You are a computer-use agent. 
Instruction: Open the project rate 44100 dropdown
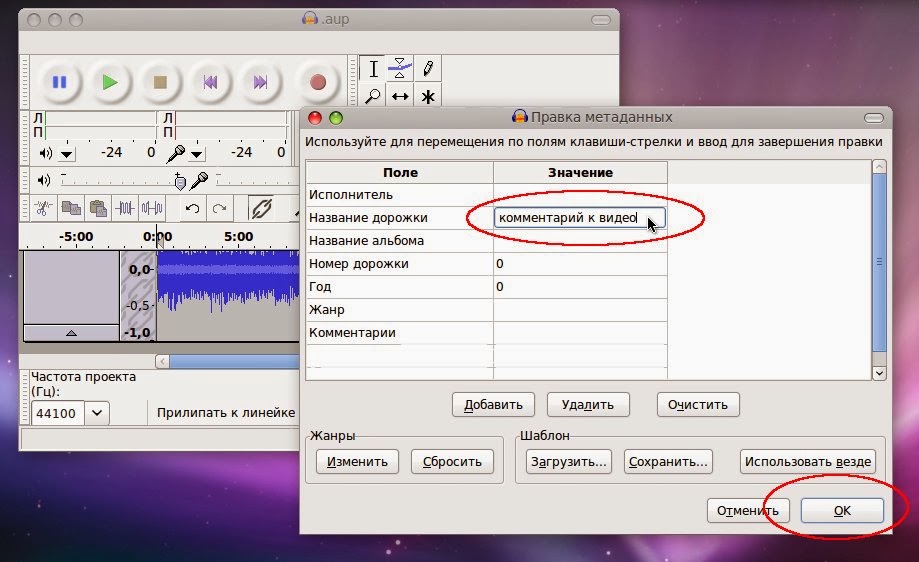click(x=97, y=413)
